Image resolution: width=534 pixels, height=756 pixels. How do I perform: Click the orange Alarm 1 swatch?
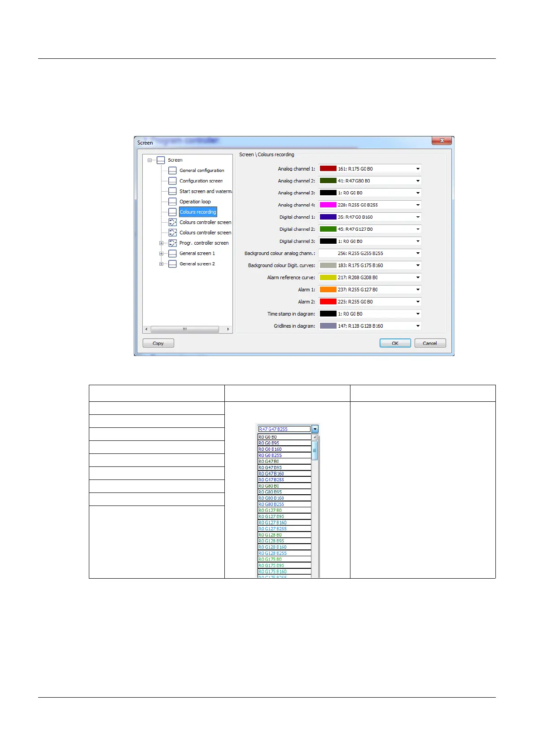pyautogui.click(x=328, y=290)
